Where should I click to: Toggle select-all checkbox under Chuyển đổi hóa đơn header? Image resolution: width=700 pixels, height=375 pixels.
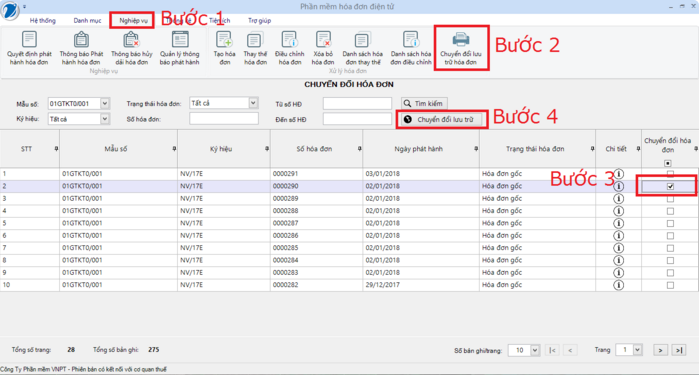(x=668, y=163)
